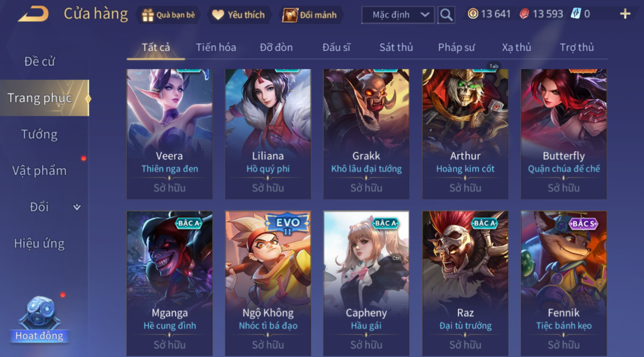This screenshot has width=644, height=357.
Task: Select the Fennik Tiệc bánh kẹo skin card
Action: pyautogui.click(x=564, y=284)
